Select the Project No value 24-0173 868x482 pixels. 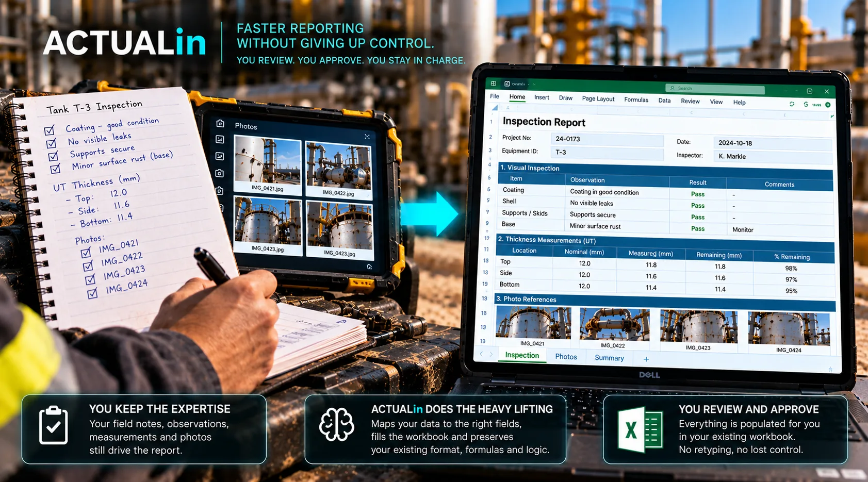(x=607, y=139)
